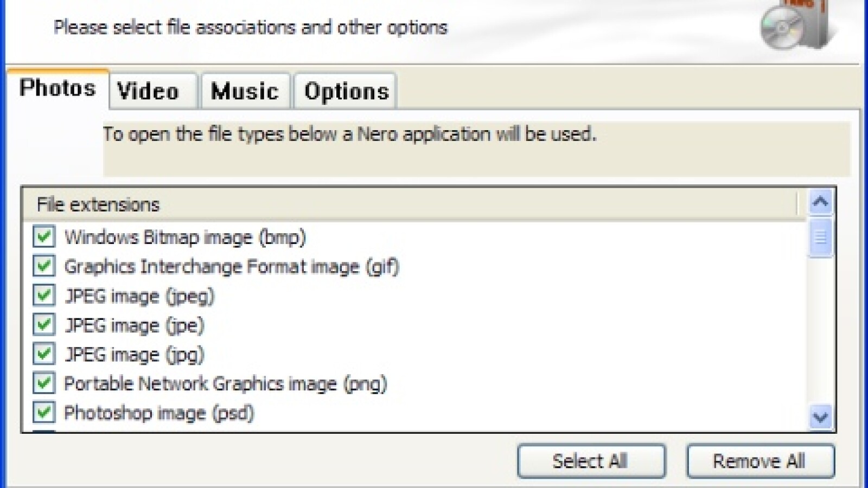
Task: Uncheck JPEG image (jpeg) checkbox
Action: click(43, 296)
